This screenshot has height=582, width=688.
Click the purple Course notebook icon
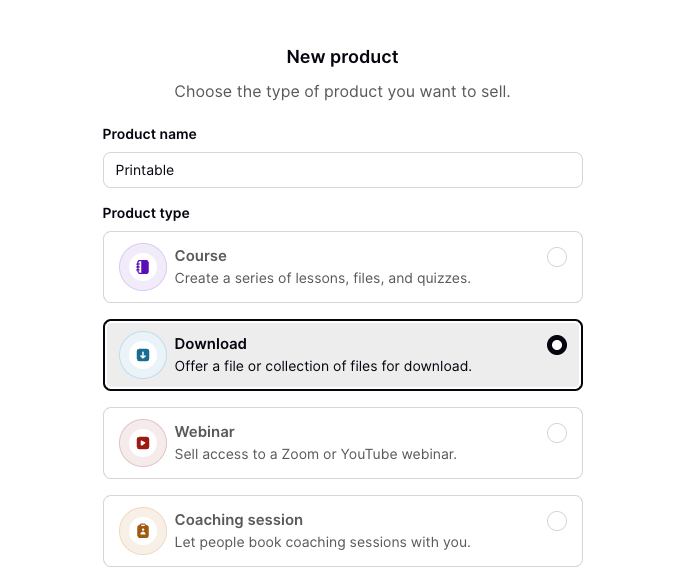pos(143,267)
